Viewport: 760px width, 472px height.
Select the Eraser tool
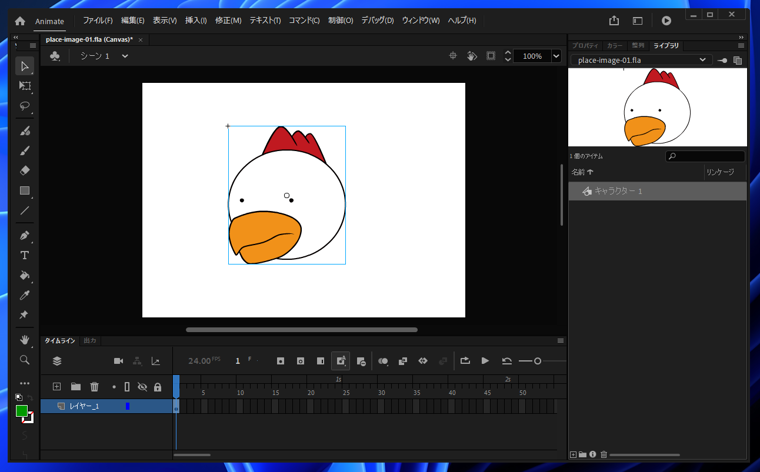tap(25, 171)
